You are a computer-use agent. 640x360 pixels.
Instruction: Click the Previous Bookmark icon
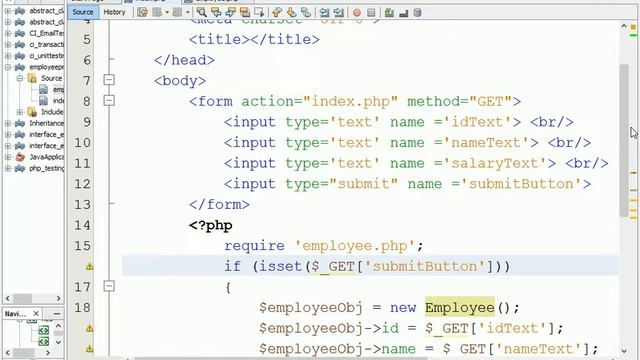click(277, 12)
